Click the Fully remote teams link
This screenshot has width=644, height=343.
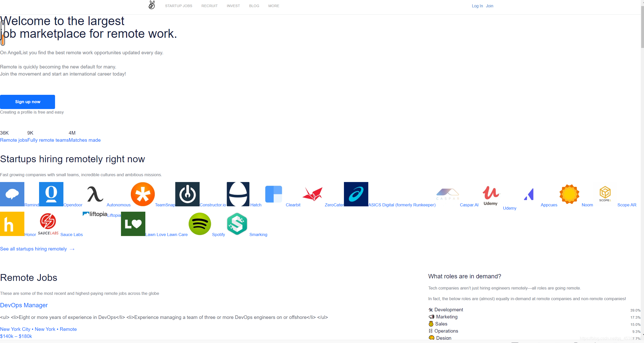point(48,140)
